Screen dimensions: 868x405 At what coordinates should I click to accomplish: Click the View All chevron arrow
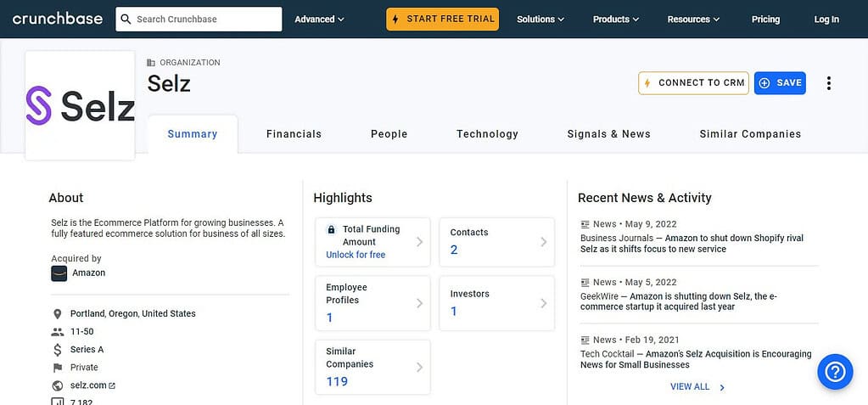(722, 387)
